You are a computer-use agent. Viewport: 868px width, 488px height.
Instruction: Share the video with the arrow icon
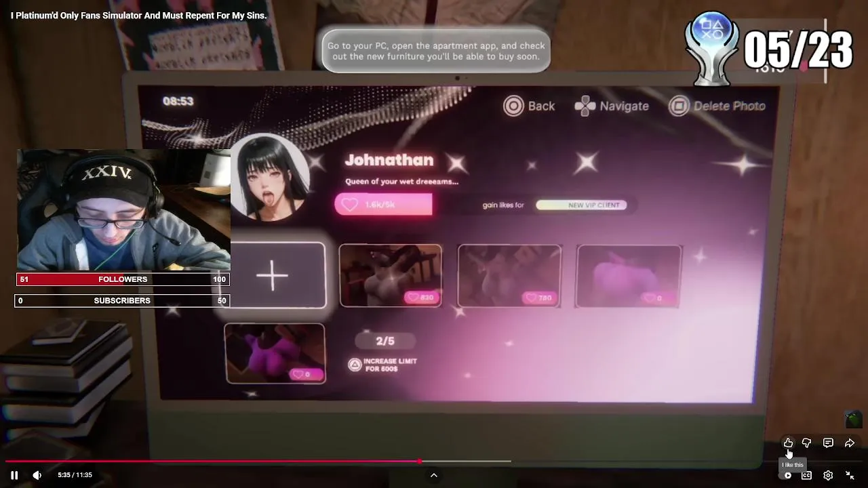coord(850,443)
